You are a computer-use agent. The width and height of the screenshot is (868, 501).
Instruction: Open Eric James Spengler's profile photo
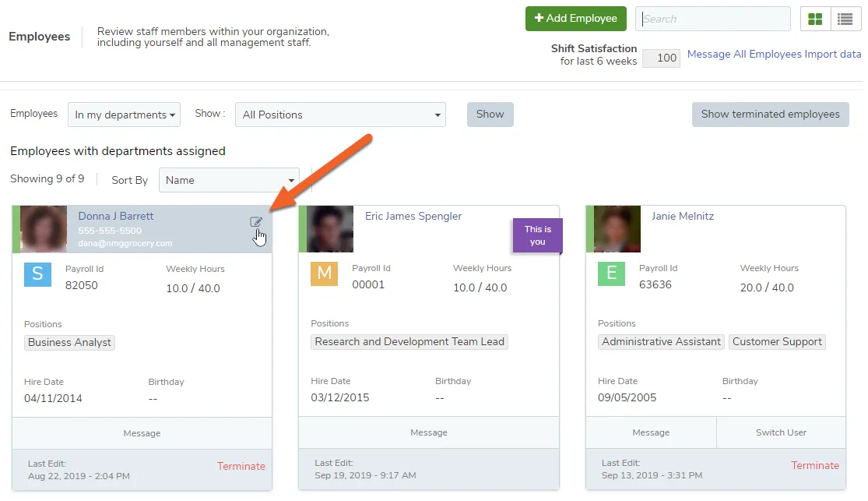pyautogui.click(x=331, y=229)
